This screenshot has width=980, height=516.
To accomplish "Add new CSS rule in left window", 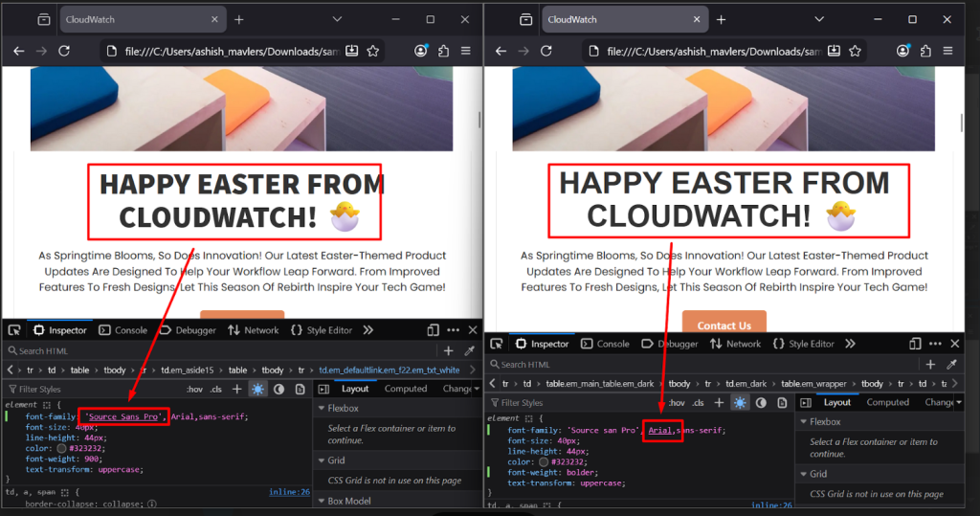I will click(x=237, y=389).
